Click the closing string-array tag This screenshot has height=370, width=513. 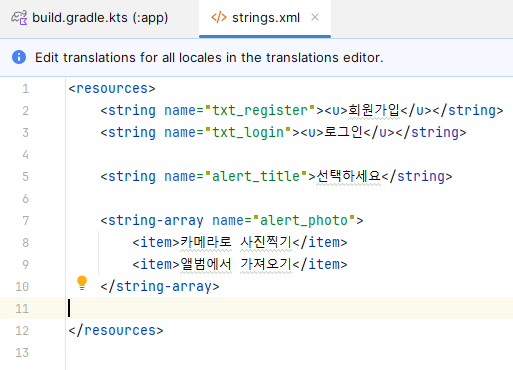(160, 286)
